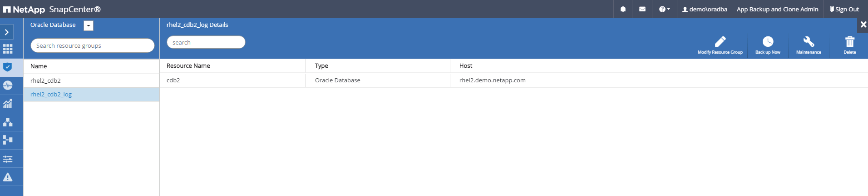The height and width of the screenshot is (196, 868).
Task: Open the Resources shield icon in sidebar
Action: tap(8, 67)
